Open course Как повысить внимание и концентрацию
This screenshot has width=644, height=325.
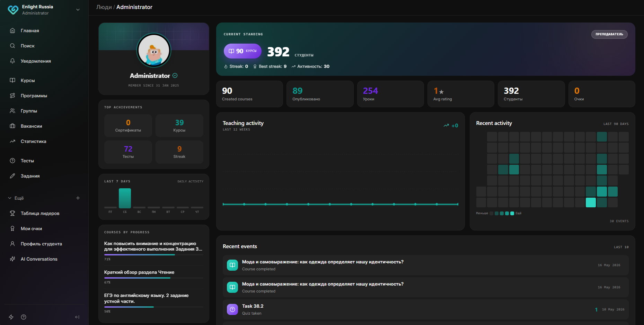[x=153, y=246]
